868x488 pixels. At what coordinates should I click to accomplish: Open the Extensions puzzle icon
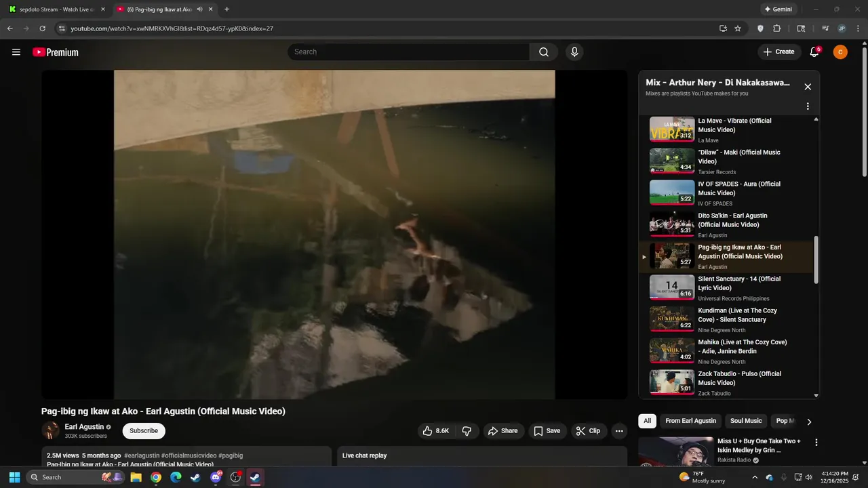click(x=777, y=28)
